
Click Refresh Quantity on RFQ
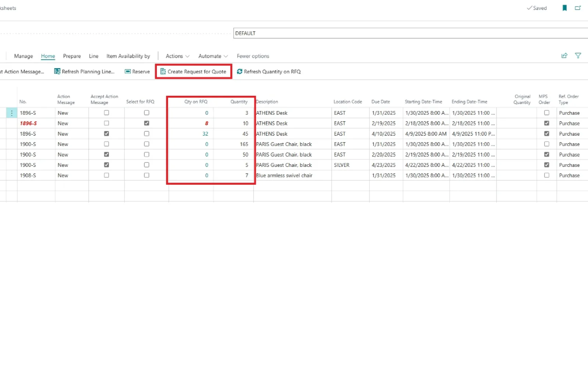[x=269, y=71]
